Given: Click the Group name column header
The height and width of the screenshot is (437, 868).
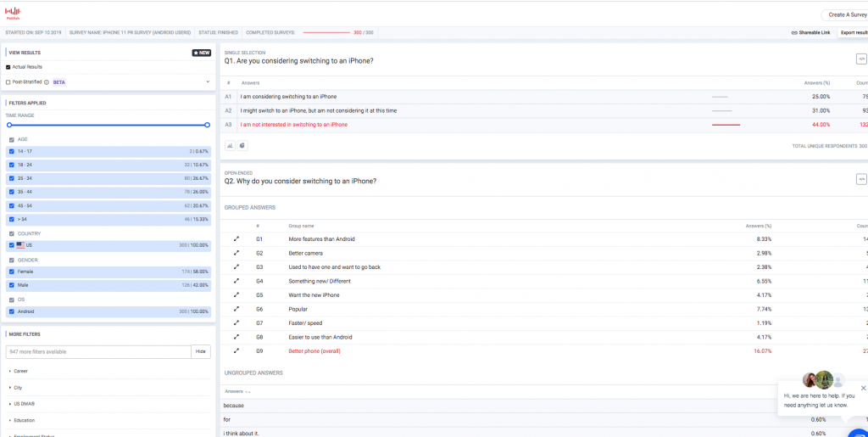Looking at the screenshot, I should (301, 226).
